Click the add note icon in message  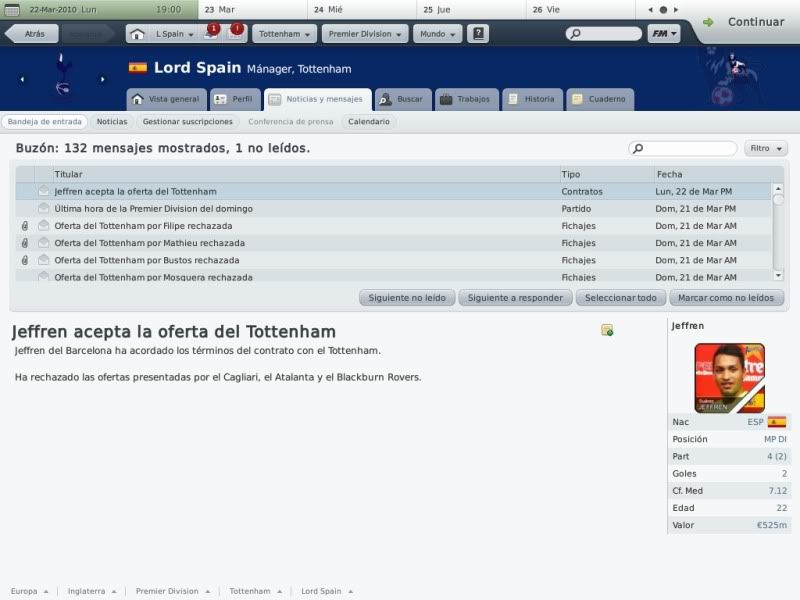coord(607,330)
